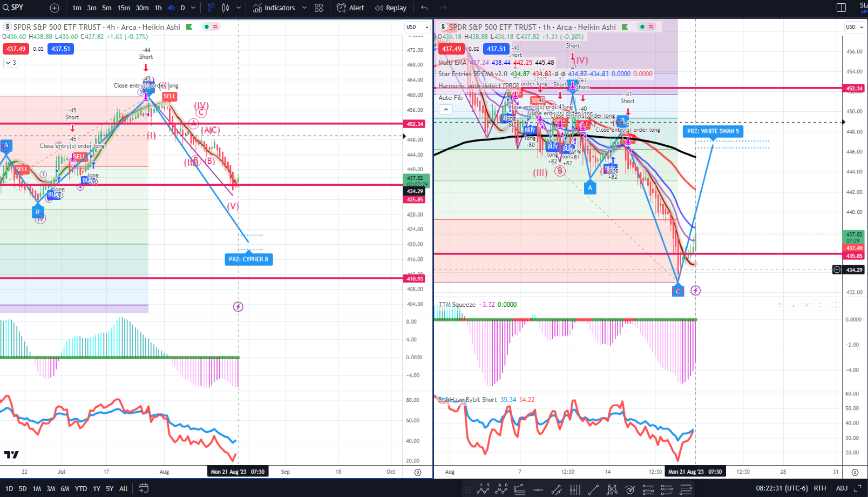Click the PRZ: WHITE SWAN 5 label
This screenshot has width=868, height=497.
713,131
